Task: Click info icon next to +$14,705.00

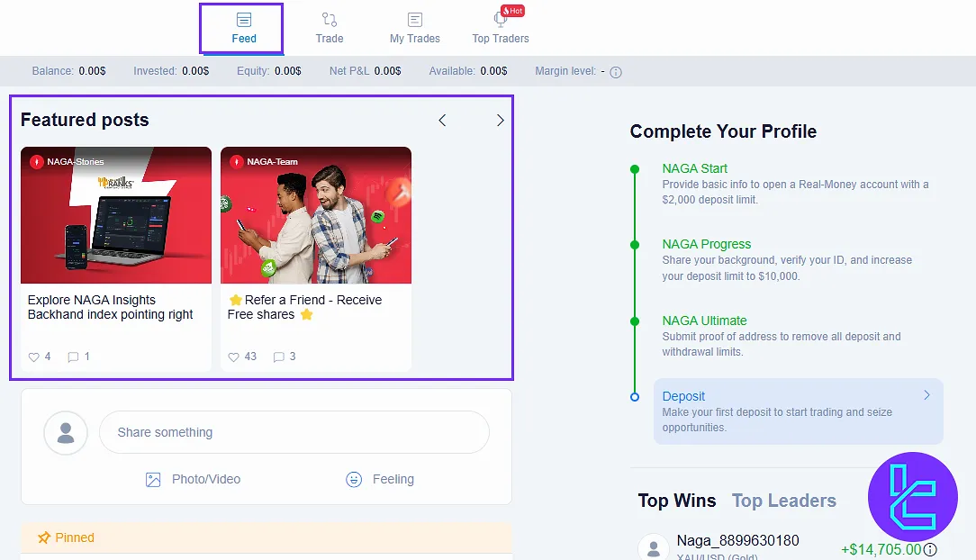Action: (x=930, y=549)
